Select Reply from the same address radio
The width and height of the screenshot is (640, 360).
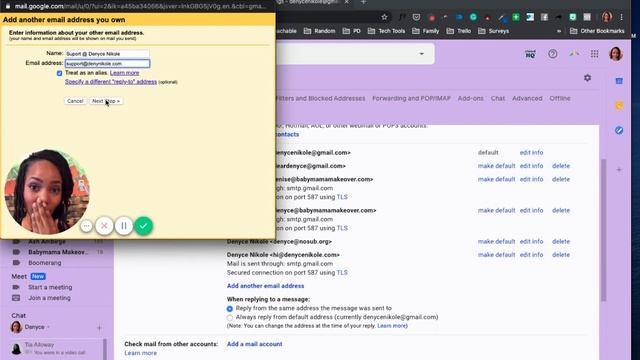(230, 309)
